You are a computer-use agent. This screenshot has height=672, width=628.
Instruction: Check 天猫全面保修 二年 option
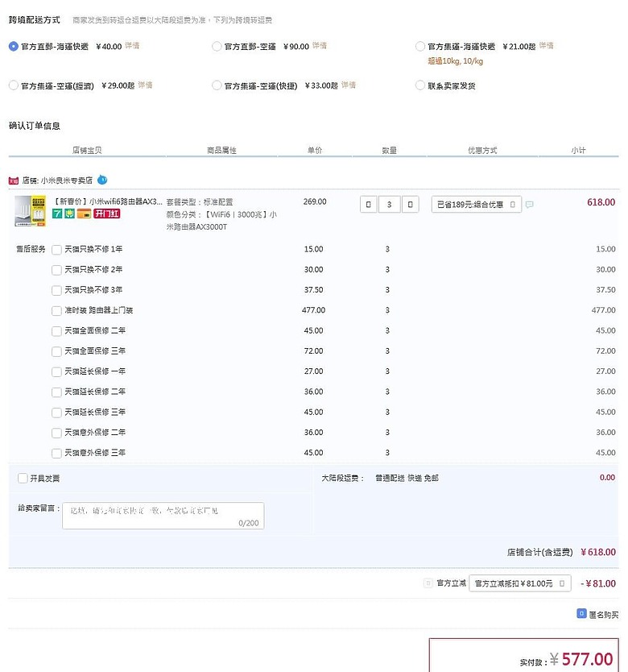click(56, 331)
